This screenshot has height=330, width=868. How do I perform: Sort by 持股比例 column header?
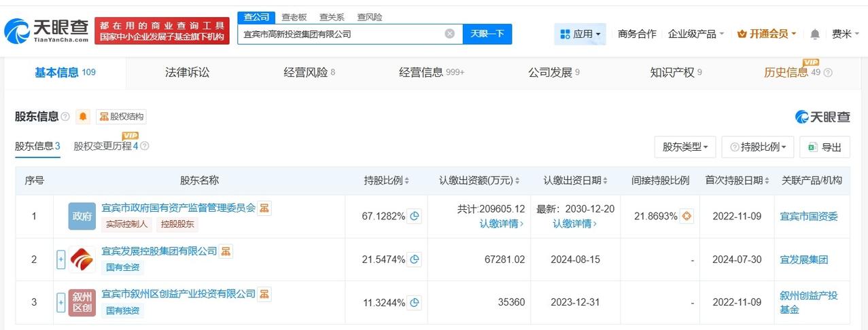tap(387, 181)
